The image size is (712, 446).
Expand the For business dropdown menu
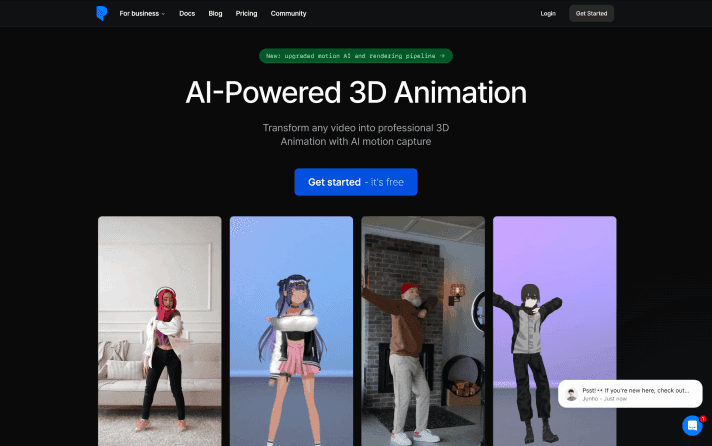(x=142, y=14)
